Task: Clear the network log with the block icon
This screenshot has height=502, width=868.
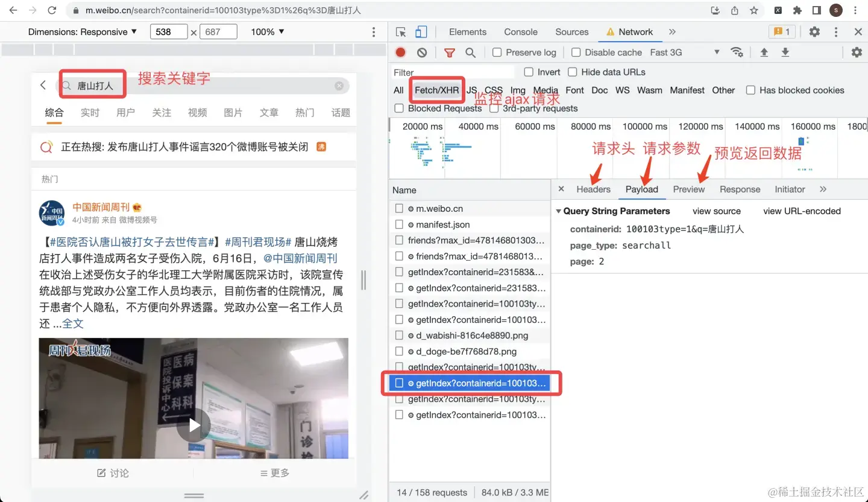Action: [x=421, y=52]
